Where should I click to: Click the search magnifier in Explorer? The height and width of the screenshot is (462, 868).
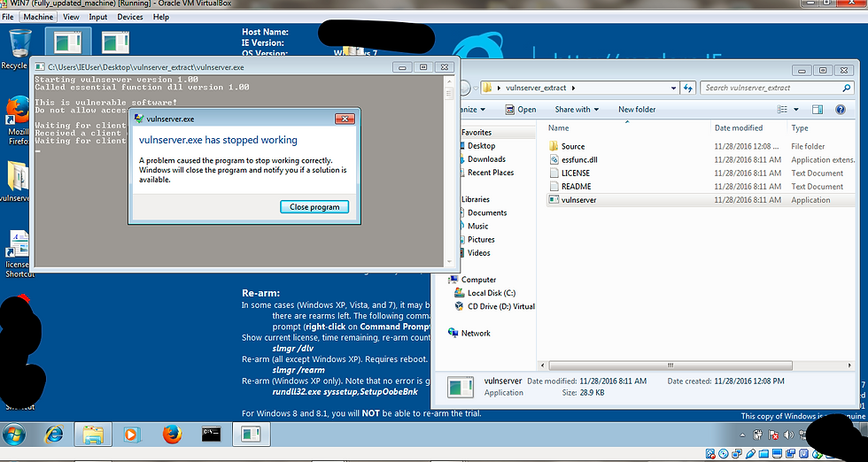click(x=846, y=88)
